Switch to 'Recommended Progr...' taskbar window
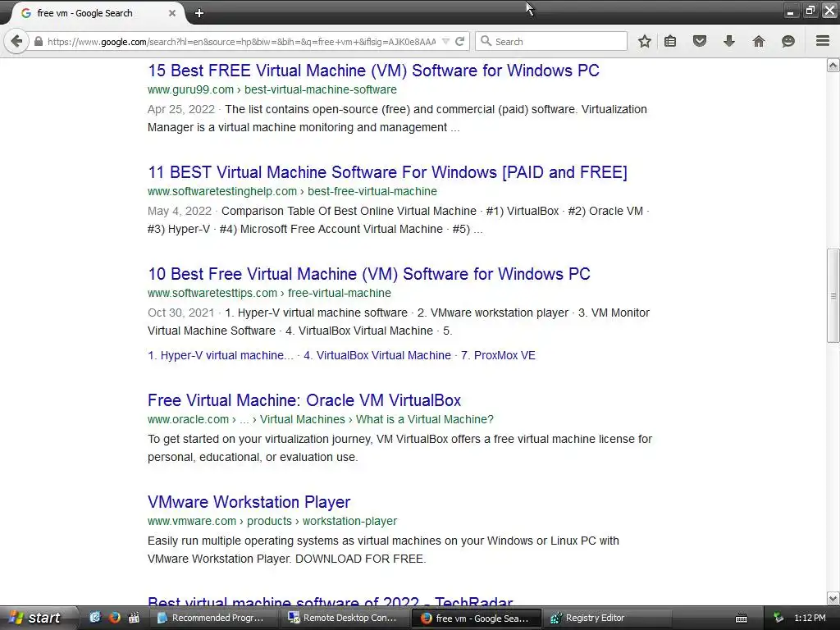Viewport: 840px width, 630px height. point(213,618)
